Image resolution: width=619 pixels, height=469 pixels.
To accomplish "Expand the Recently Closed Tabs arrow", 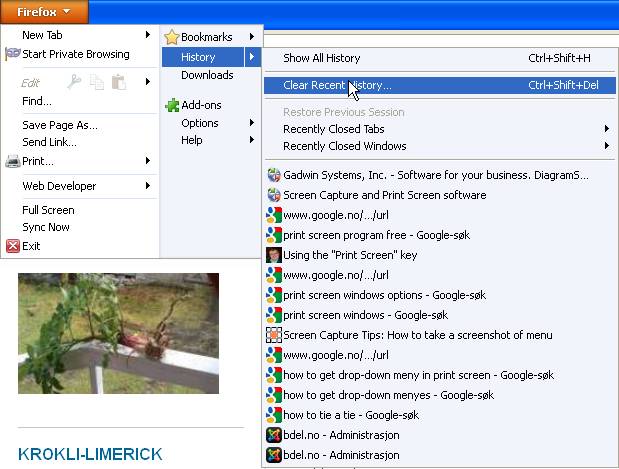I will click(x=607, y=129).
